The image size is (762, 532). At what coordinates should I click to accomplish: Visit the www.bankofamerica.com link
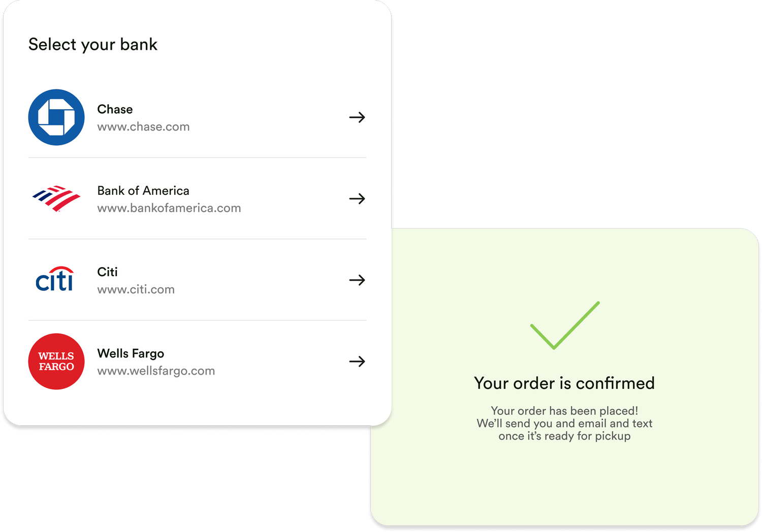pos(169,208)
